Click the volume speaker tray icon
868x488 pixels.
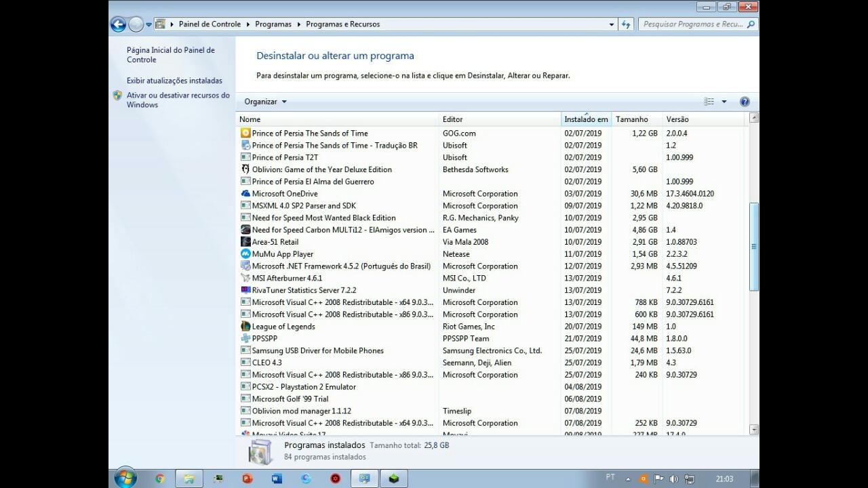pos(674,479)
